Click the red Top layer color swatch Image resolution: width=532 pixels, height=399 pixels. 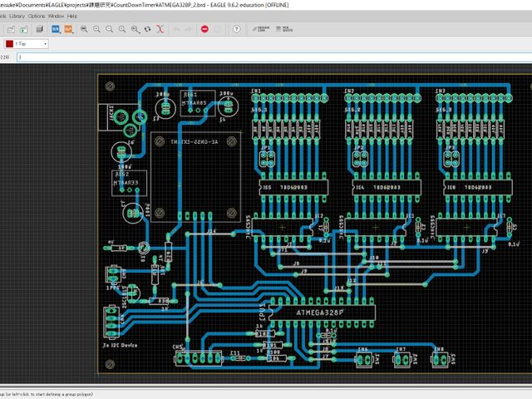(x=9, y=44)
